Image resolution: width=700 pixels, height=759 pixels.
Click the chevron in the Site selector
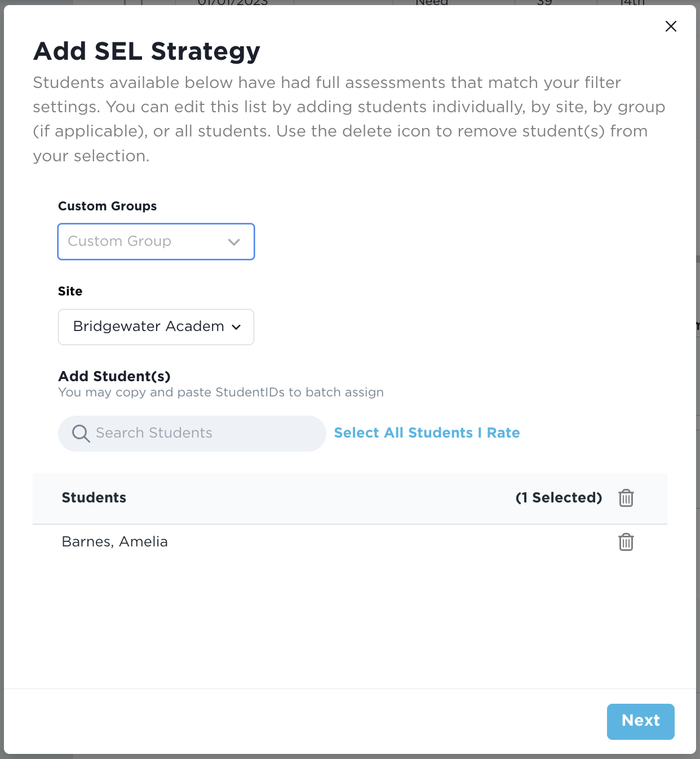point(236,327)
